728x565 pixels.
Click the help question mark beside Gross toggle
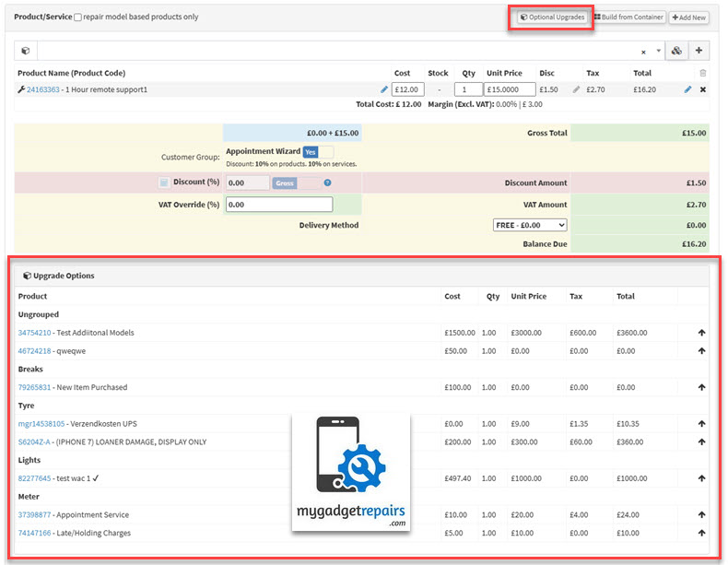point(327,183)
